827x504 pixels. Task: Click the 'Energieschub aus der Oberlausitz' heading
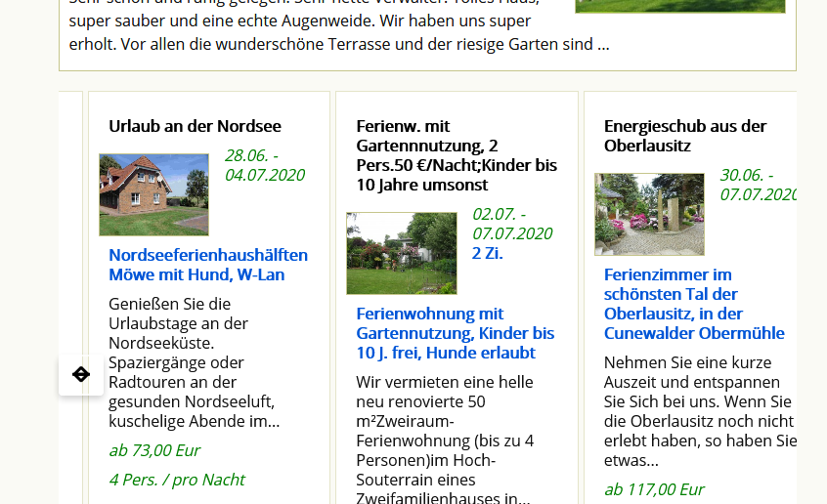coord(684,136)
